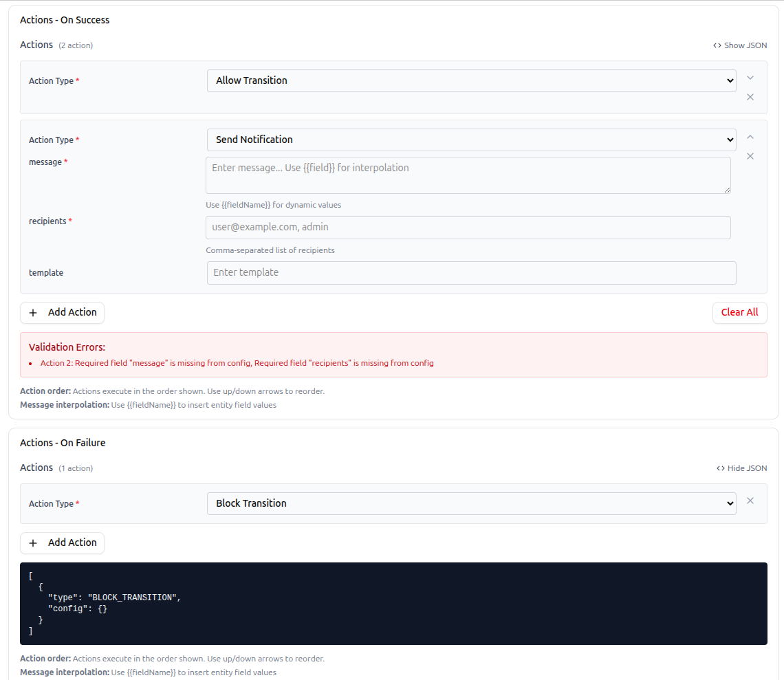Screen dimensions: 784x680
Task: Click the plus icon on Add Action under On Failure
Action: [32, 543]
